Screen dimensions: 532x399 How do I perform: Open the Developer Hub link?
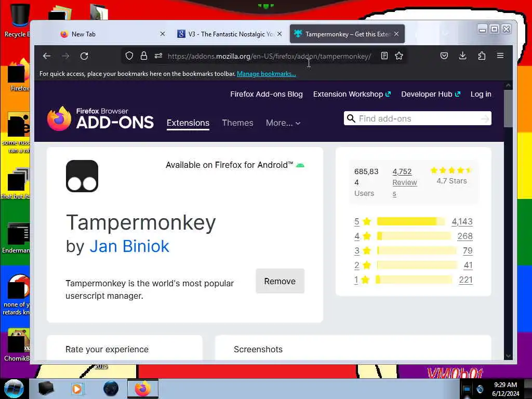431,94
